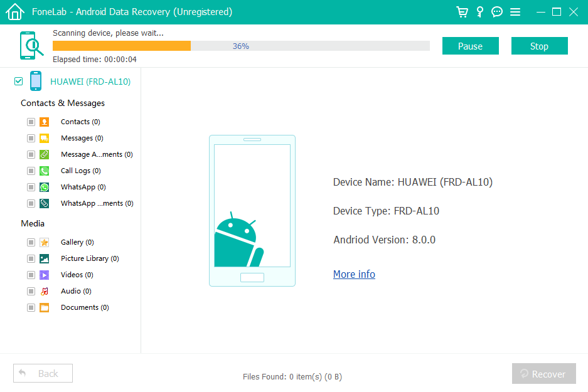This screenshot has height=392, width=588.
Task: Open the shopping cart purchase icon
Action: coord(462,12)
